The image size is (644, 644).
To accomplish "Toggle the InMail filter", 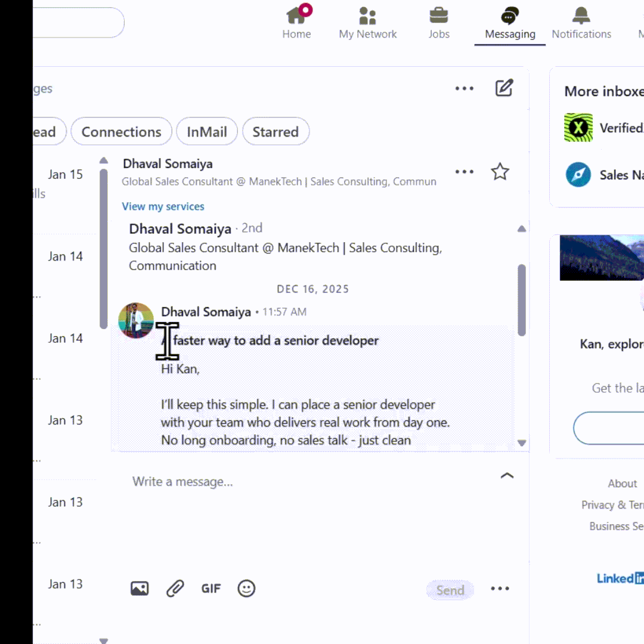I will [207, 131].
